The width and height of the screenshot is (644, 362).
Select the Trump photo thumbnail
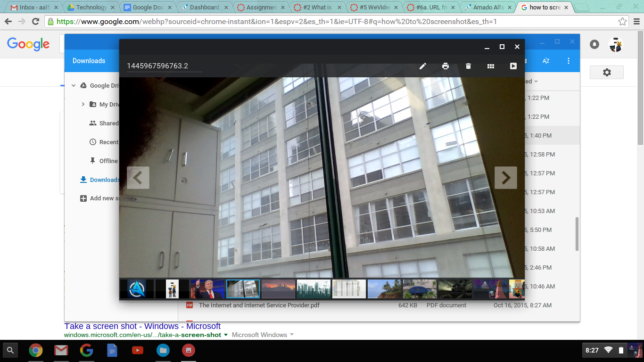click(x=208, y=289)
